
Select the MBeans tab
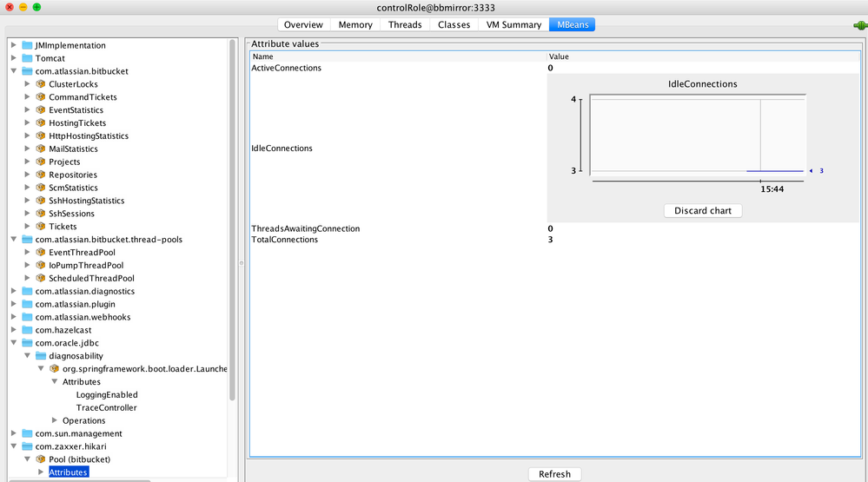point(573,25)
